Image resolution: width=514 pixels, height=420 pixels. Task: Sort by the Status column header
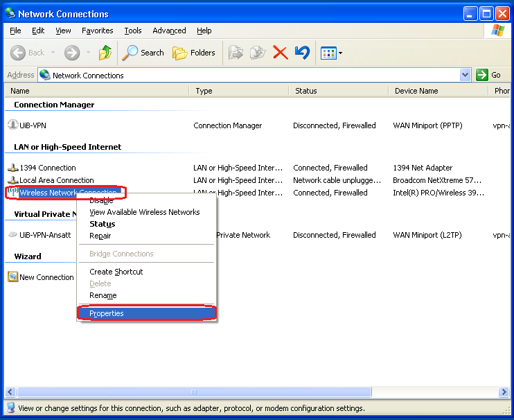coord(306,91)
